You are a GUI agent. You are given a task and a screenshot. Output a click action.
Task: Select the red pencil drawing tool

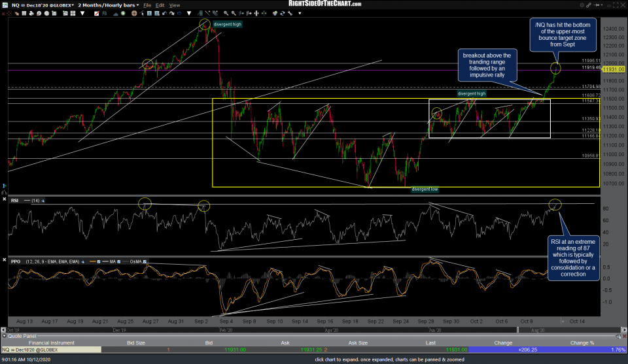(97, 13)
